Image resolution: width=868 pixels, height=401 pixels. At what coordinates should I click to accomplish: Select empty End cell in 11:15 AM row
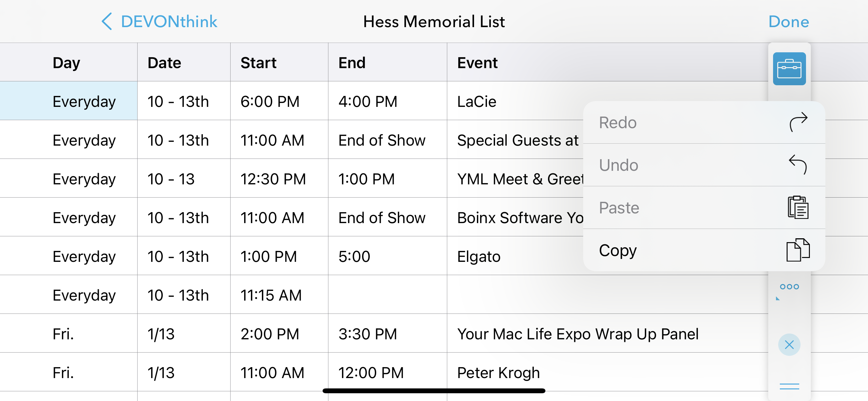[x=387, y=294]
